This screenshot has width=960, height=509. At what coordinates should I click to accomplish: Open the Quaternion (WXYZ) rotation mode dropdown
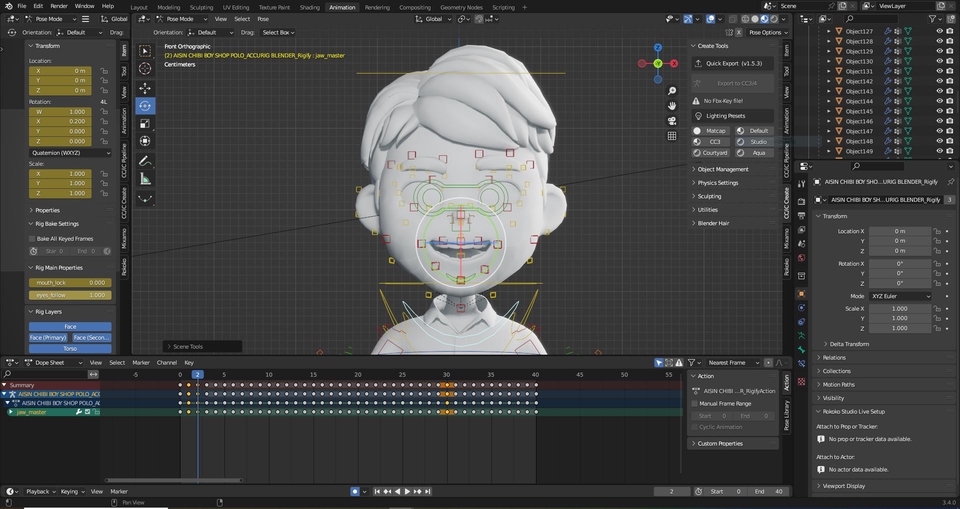pyautogui.click(x=70, y=153)
